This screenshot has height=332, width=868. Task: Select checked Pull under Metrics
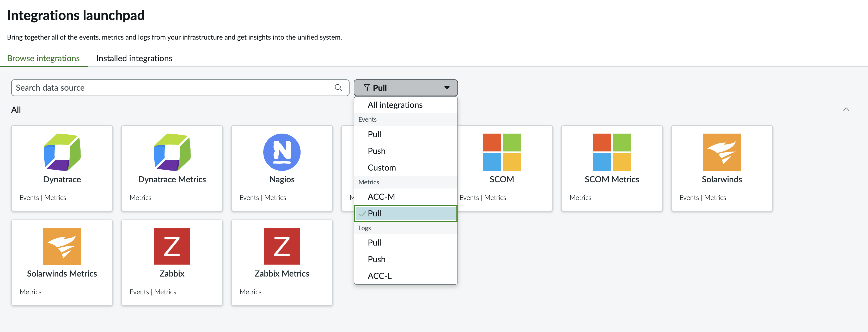[x=406, y=214]
